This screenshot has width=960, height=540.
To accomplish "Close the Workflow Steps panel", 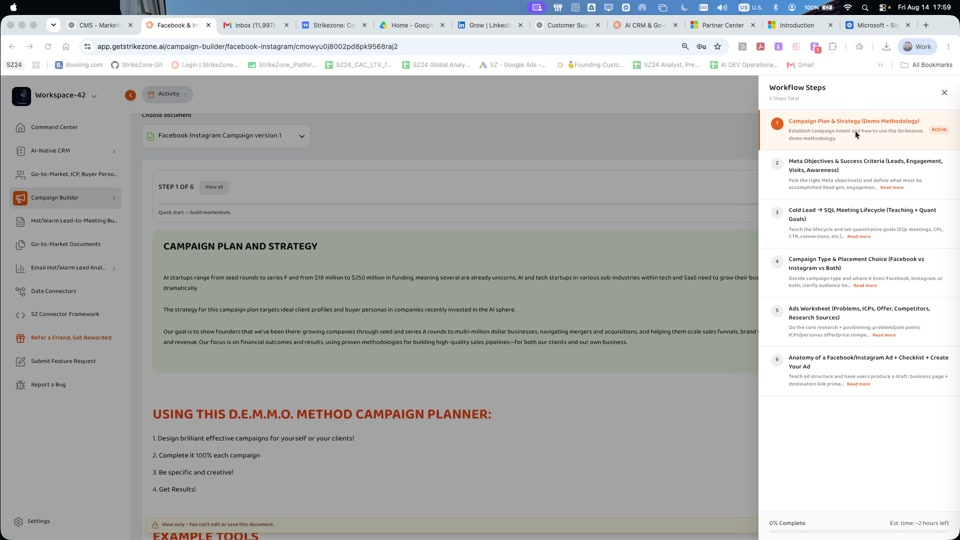I will (944, 92).
